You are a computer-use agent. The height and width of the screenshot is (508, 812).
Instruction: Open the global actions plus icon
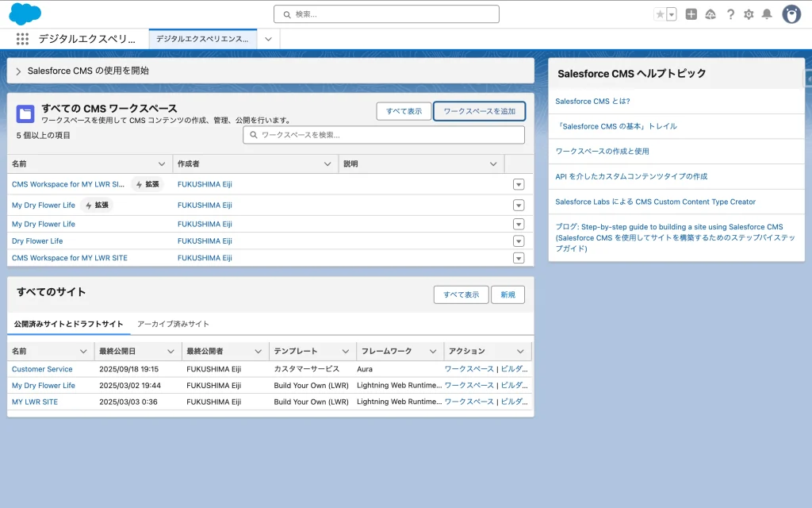(x=691, y=14)
